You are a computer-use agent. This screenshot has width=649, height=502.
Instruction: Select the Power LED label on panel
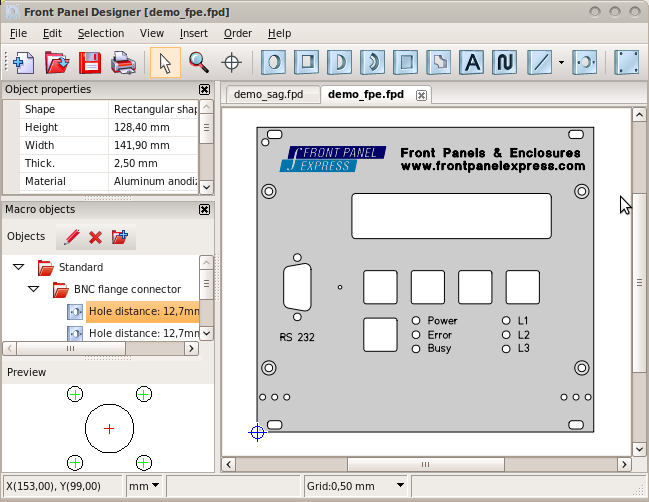(442, 321)
